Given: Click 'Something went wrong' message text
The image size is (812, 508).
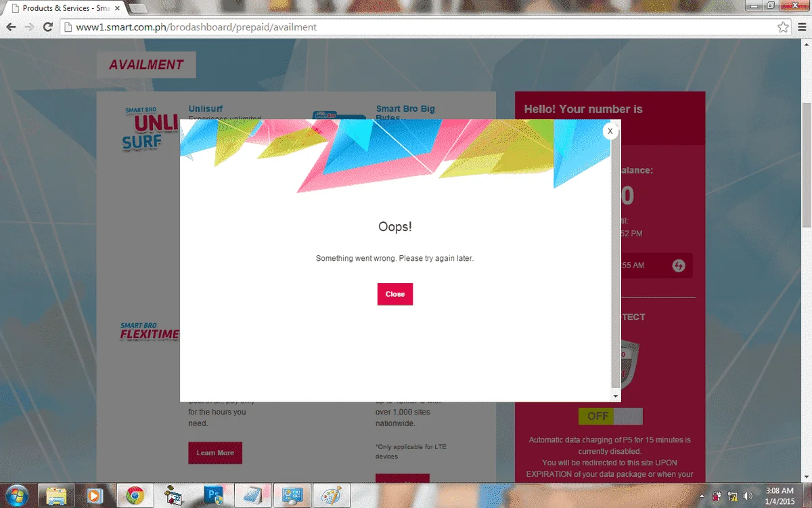Looking at the screenshot, I should click(395, 259).
